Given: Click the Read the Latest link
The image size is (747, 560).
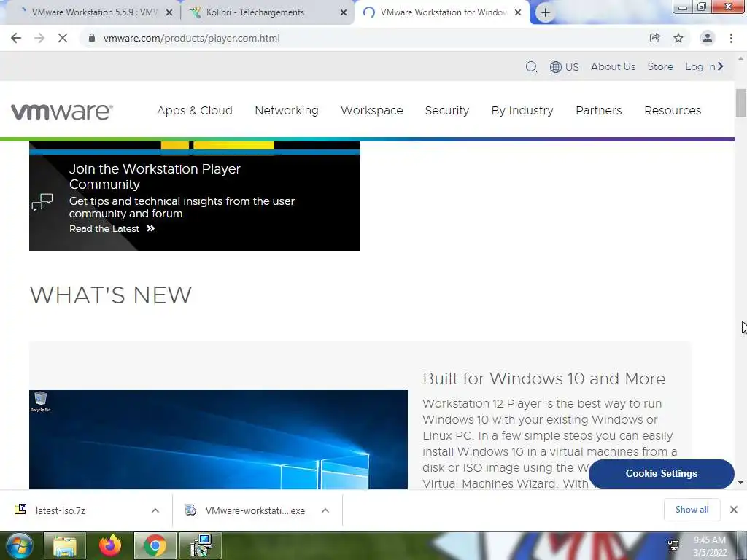Looking at the screenshot, I should tap(104, 228).
